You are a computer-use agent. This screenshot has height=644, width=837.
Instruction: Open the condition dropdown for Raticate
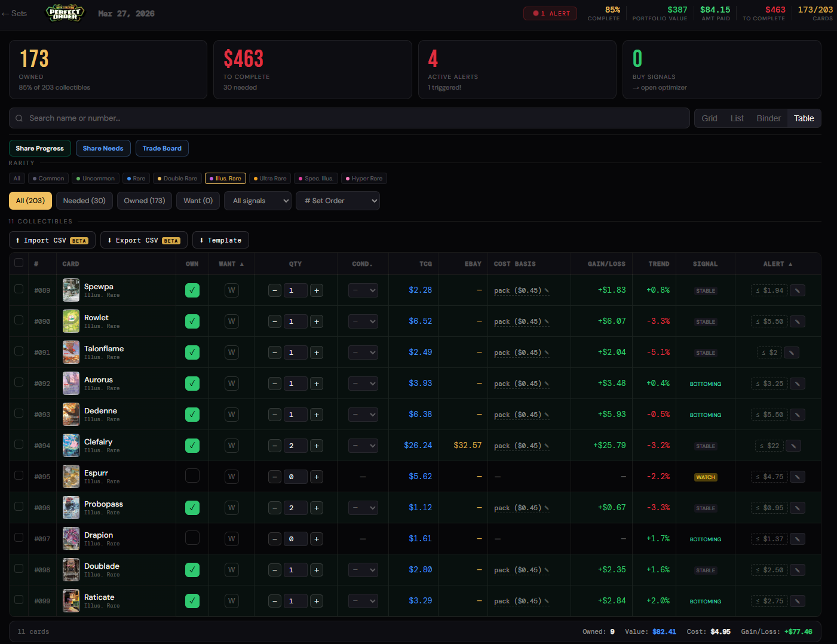coord(363,601)
